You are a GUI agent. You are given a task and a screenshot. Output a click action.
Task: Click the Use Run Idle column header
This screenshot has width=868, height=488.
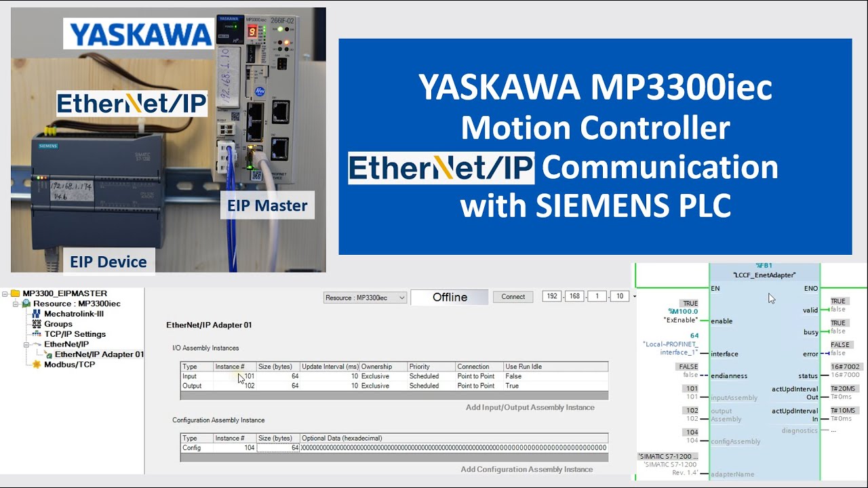pos(555,367)
